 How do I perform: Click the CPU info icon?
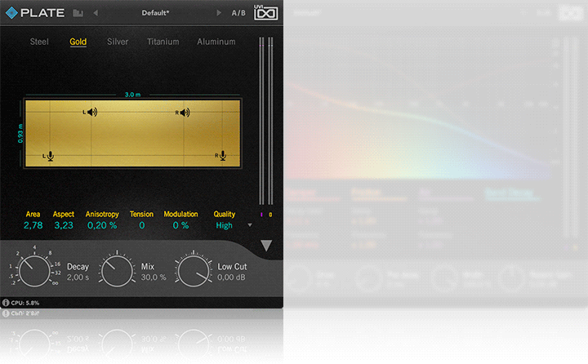point(6,303)
